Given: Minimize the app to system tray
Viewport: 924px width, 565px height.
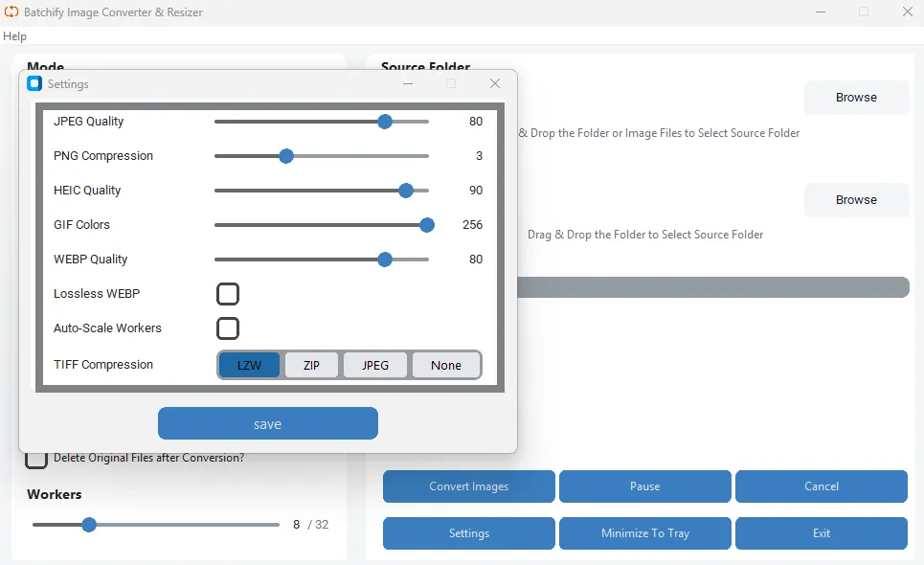Looking at the screenshot, I should [x=644, y=533].
